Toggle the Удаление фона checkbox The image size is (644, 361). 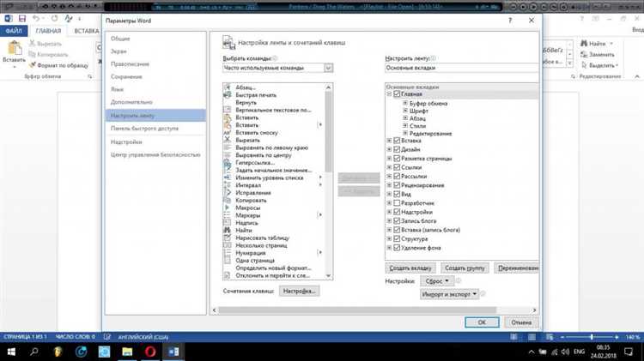coord(397,248)
